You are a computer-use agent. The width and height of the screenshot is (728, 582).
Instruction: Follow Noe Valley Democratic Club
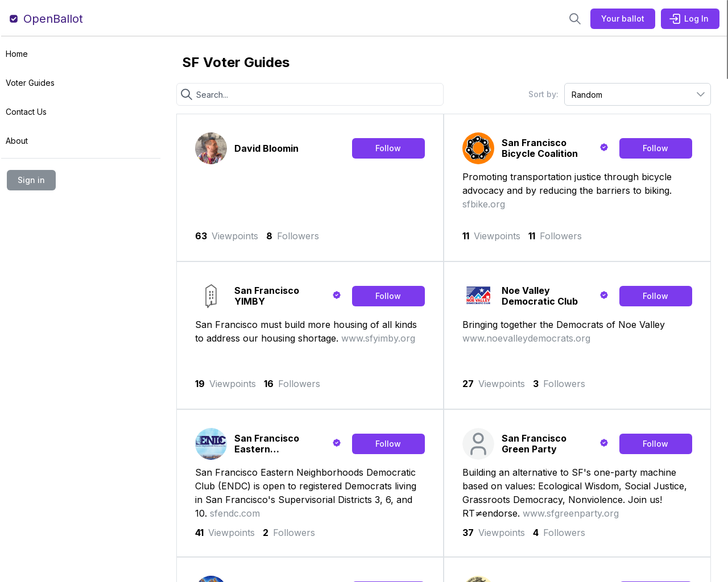pyautogui.click(x=656, y=296)
